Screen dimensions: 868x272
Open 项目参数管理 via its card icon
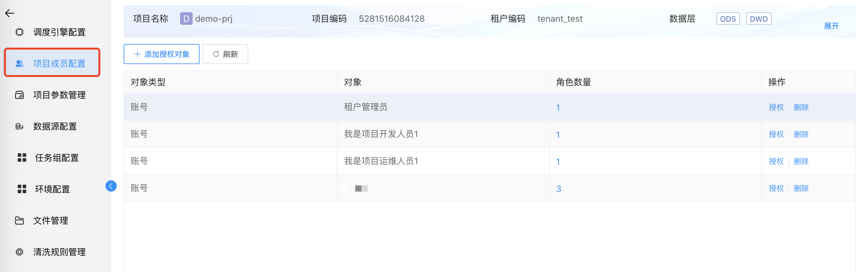click(x=19, y=95)
